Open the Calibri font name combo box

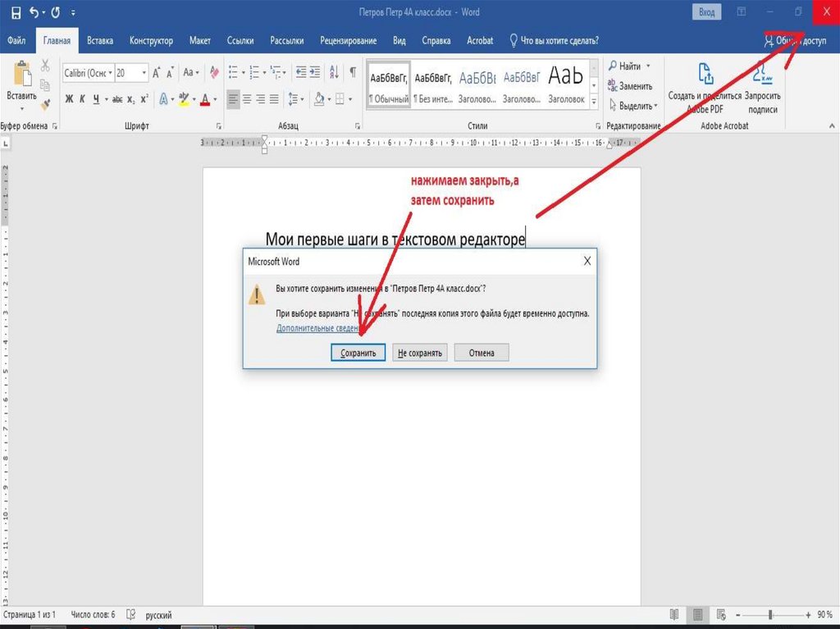89,73
